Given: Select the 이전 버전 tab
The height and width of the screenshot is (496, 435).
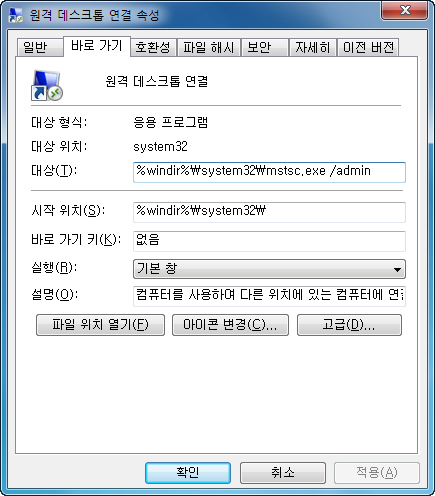Looking at the screenshot, I should tap(368, 47).
